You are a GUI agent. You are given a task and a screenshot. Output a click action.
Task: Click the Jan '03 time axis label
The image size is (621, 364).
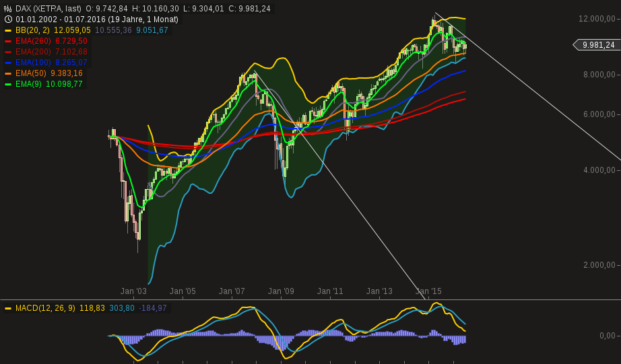(x=133, y=291)
